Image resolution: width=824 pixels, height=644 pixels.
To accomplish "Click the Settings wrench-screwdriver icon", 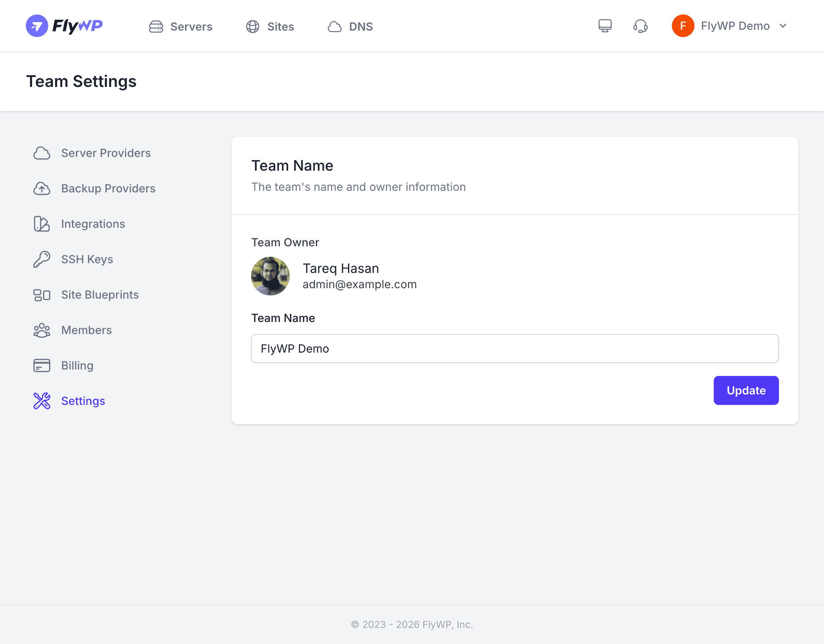I will [42, 401].
